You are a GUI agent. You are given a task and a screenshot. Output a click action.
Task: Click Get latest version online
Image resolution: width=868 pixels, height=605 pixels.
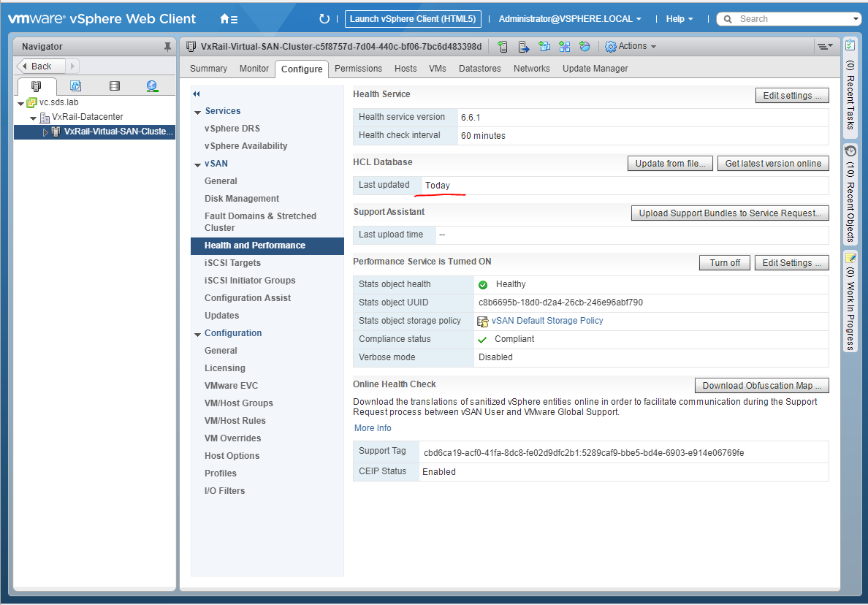coord(773,164)
